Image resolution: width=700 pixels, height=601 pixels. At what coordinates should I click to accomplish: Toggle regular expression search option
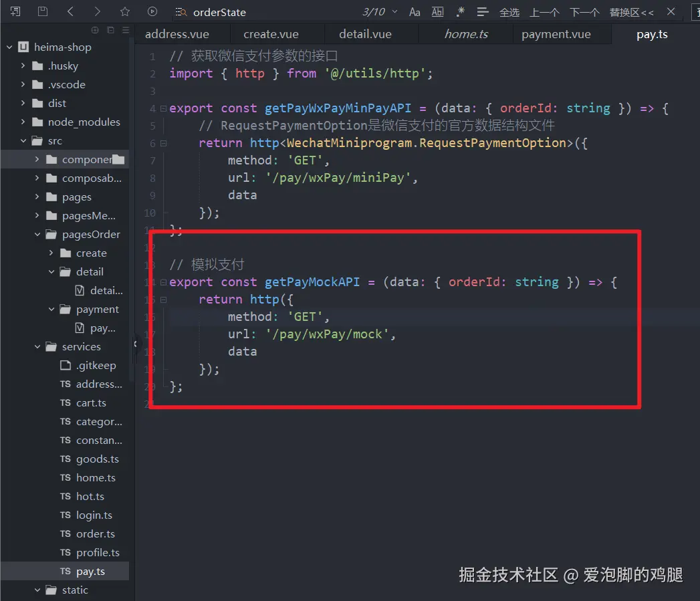coord(460,12)
